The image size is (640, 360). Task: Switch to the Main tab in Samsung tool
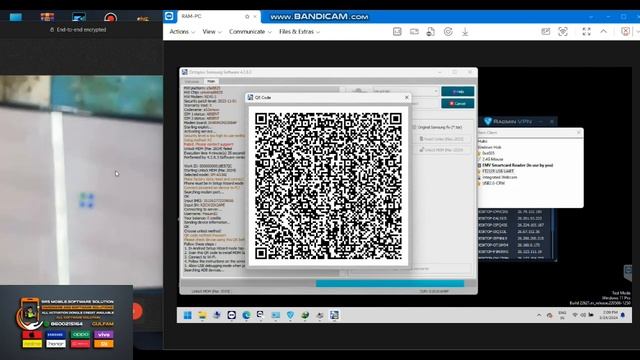211,82
